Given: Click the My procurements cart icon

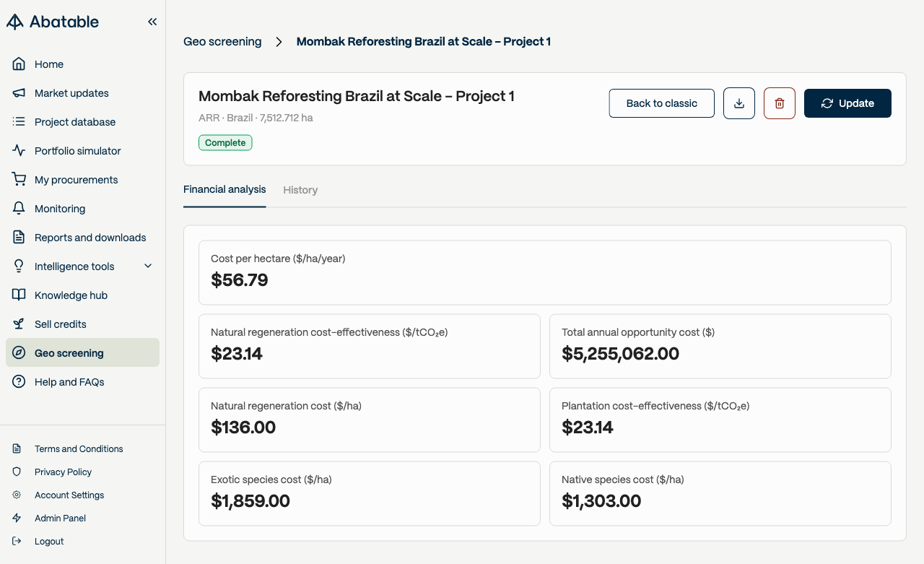Looking at the screenshot, I should pos(19,180).
